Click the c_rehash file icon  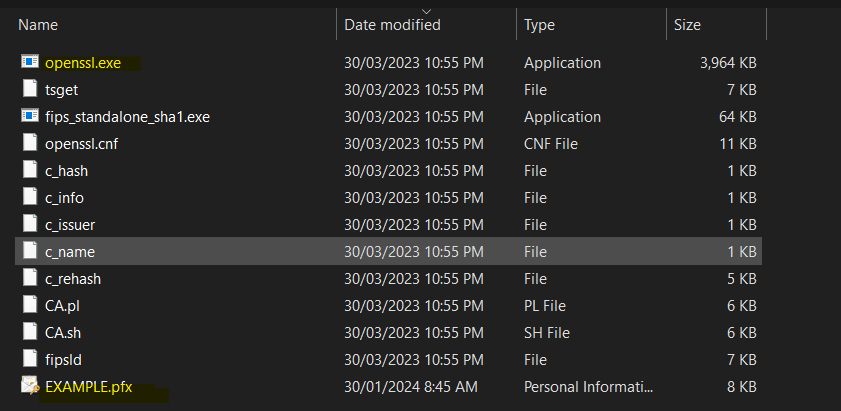[x=30, y=277]
